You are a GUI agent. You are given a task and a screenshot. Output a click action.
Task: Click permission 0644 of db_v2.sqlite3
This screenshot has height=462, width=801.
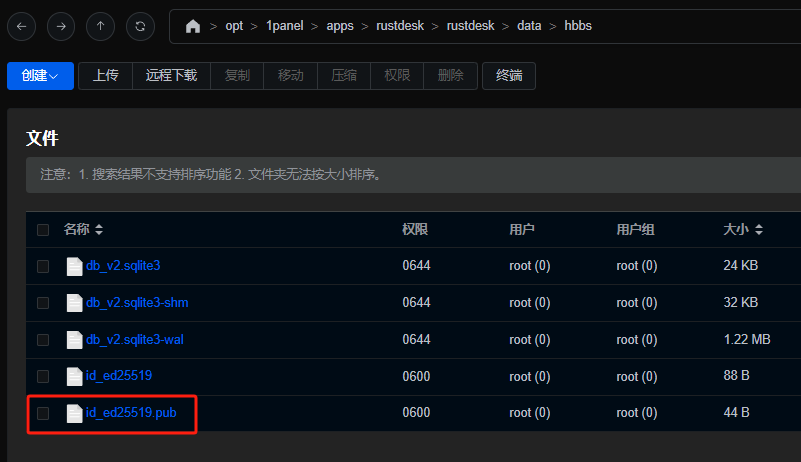click(x=416, y=266)
